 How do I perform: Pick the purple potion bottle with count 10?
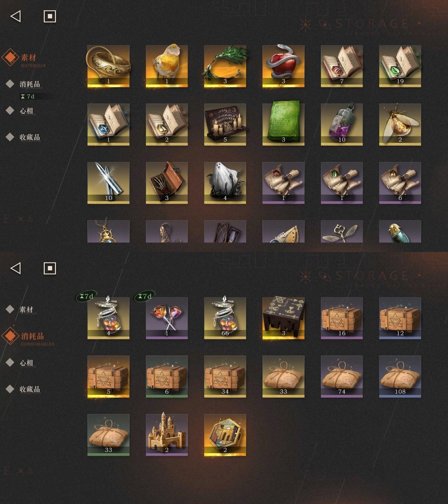click(342, 125)
